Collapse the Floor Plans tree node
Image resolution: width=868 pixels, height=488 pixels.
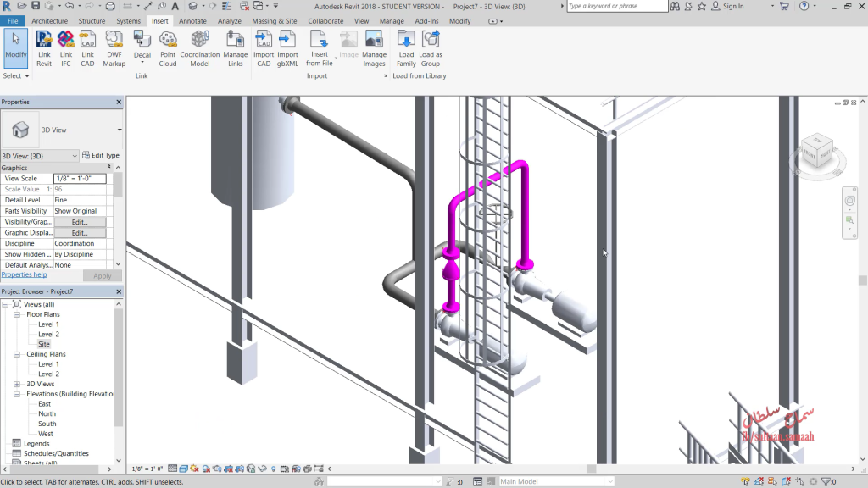pos(17,314)
